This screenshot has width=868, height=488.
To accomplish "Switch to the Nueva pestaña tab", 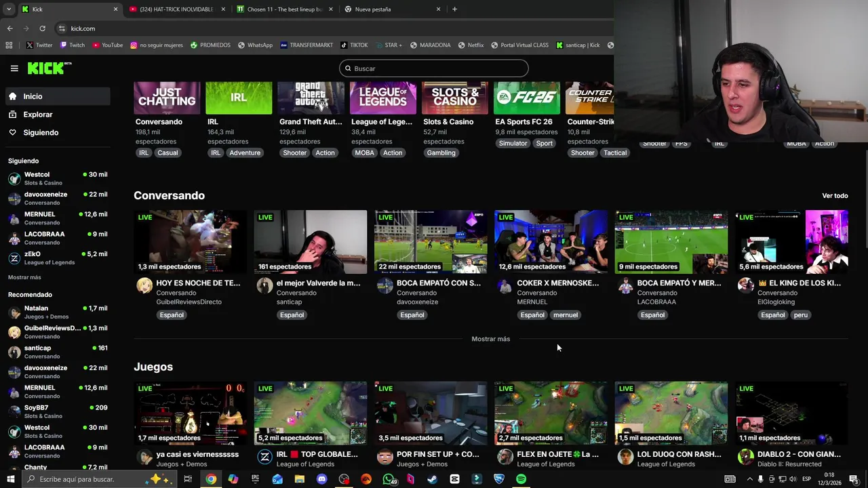I will [x=392, y=9].
